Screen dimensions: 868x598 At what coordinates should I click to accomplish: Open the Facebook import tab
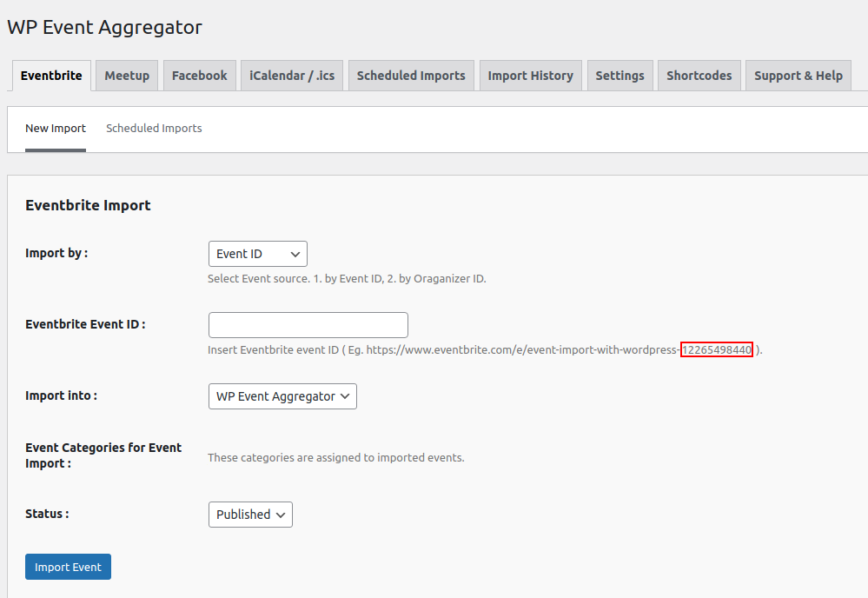point(199,75)
